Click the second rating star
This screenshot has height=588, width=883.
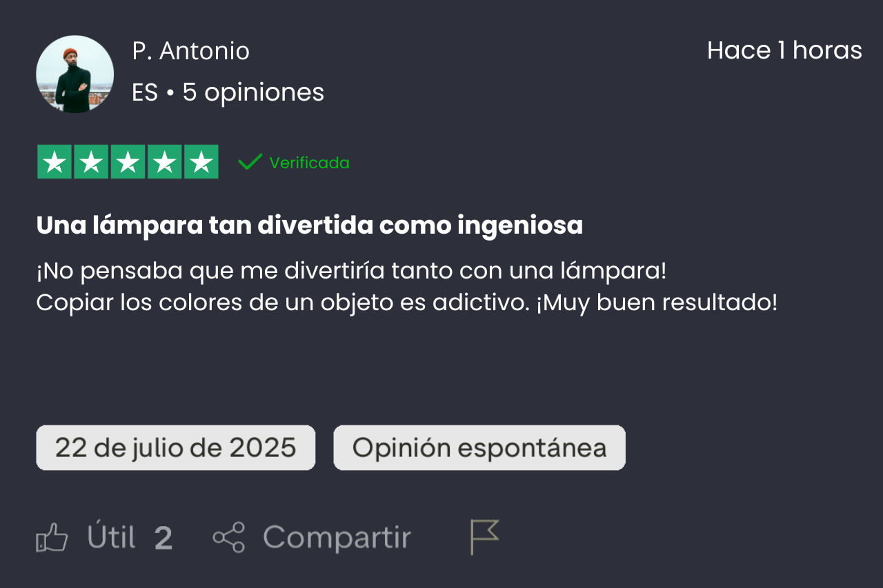[91, 163]
